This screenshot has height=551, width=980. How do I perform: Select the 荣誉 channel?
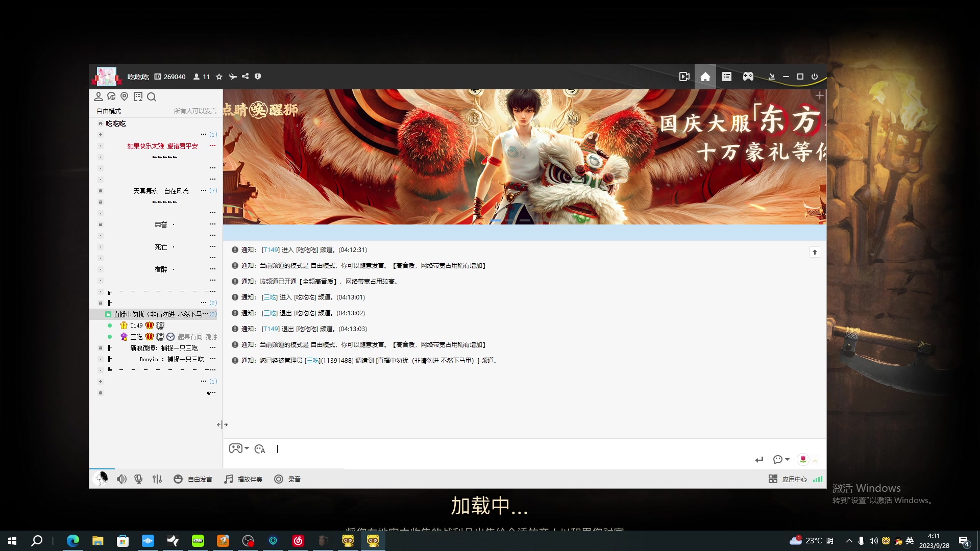pyautogui.click(x=161, y=224)
